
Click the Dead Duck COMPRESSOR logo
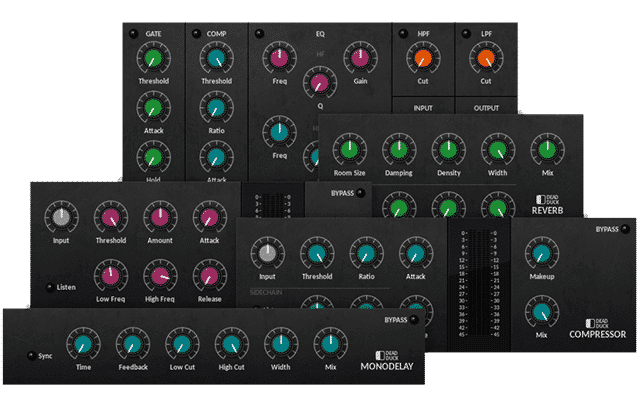pyautogui.click(x=598, y=329)
